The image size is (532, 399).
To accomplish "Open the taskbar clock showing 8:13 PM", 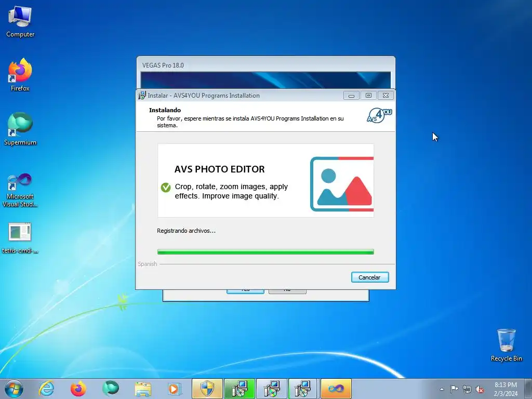I will (x=506, y=389).
